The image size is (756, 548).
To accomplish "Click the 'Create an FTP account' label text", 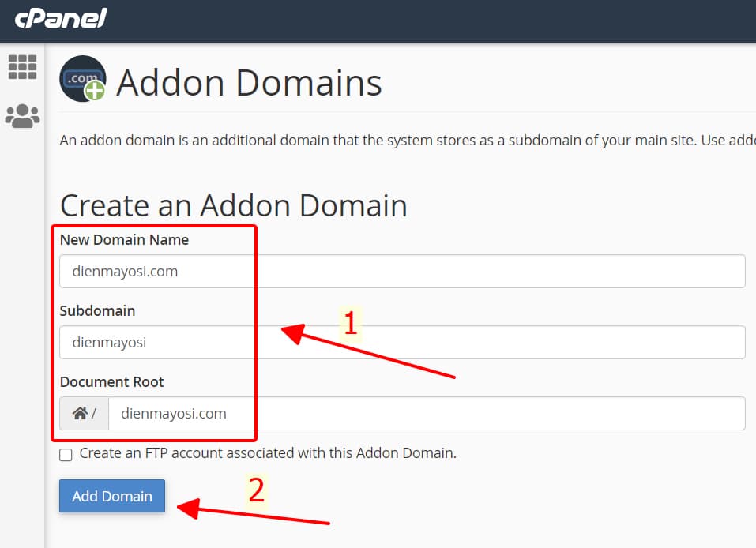I will tap(268, 453).
